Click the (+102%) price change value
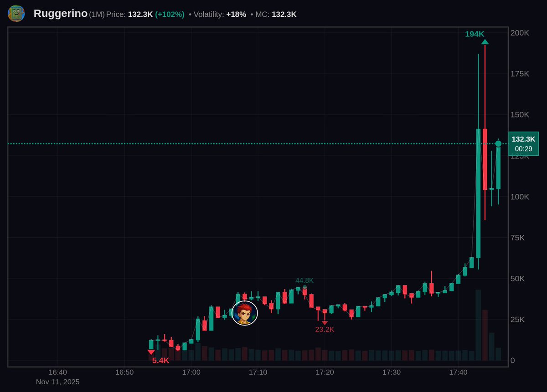Viewport: 547px width, 392px height. coord(170,15)
